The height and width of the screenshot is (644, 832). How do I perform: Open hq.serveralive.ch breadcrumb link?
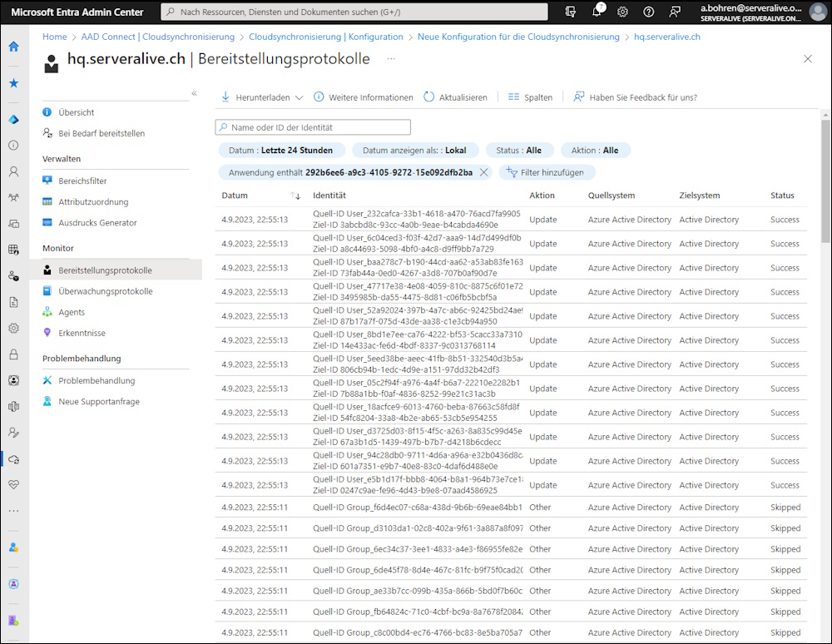point(667,37)
